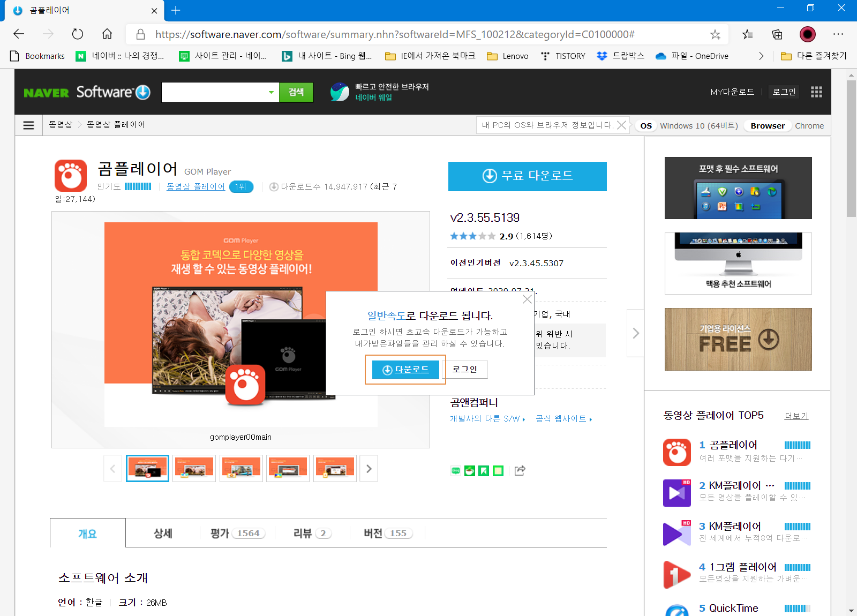Open MY다운로드 link
Viewport: 857px width, 616px height.
[732, 92]
